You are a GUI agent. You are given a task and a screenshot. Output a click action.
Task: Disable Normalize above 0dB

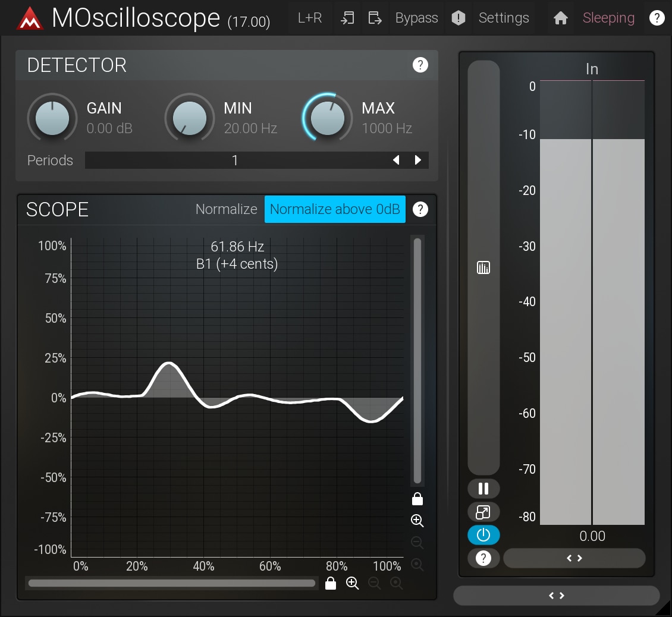[335, 210]
